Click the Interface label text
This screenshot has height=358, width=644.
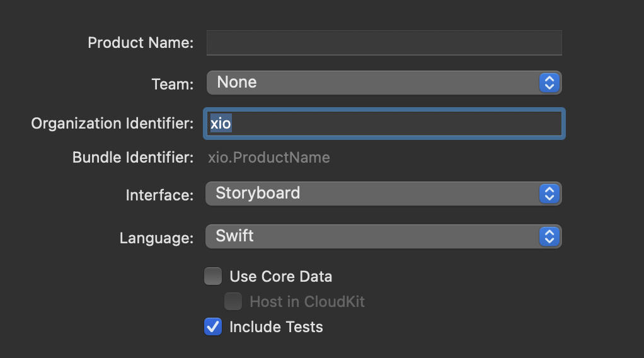(159, 195)
